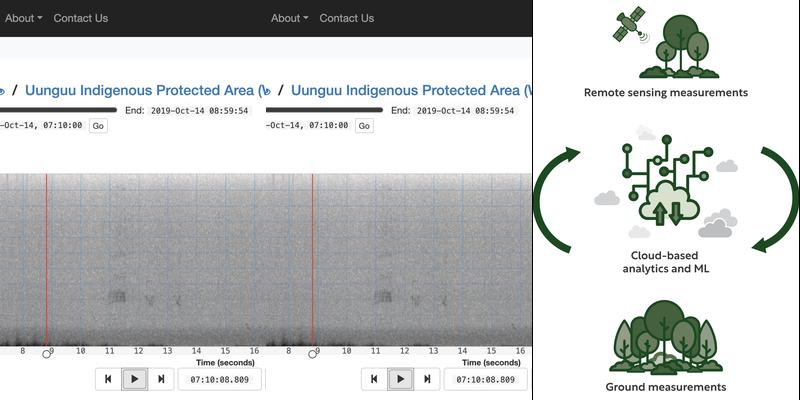Click the left recording progress bar
Screen dimensions: 800x400
58,110
